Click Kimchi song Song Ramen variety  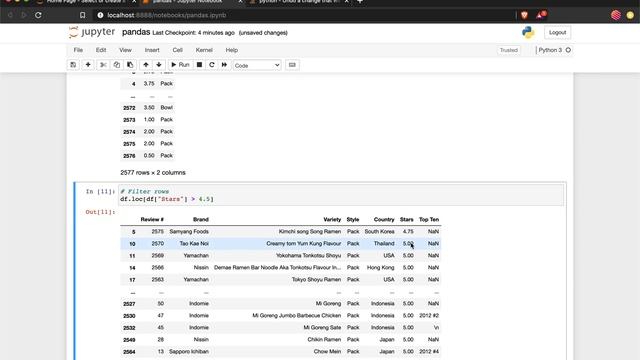pos(310,231)
